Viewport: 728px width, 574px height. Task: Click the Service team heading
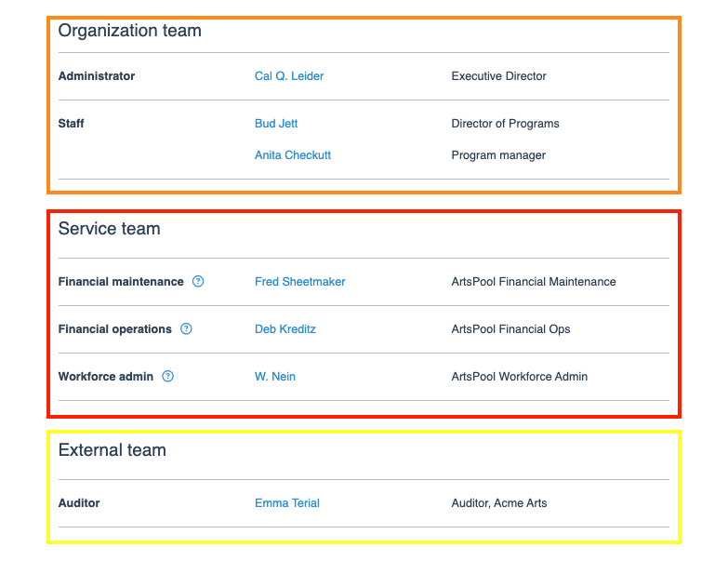[x=109, y=229]
